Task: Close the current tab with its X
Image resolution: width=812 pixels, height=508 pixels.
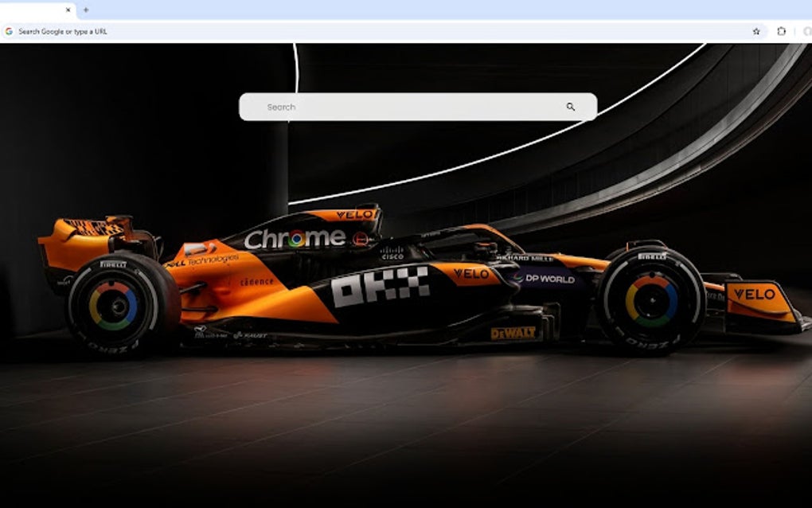Action: (67, 11)
